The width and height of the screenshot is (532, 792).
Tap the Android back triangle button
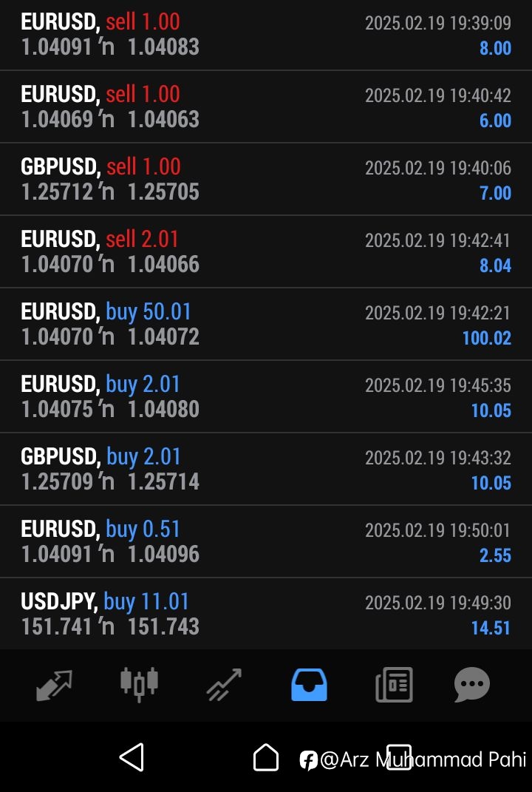point(132,757)
